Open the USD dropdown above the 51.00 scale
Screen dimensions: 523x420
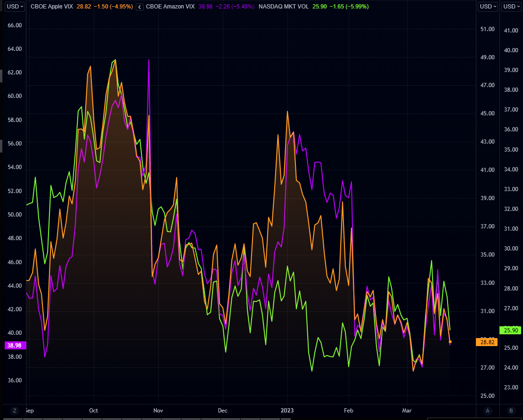click(488, 6)
